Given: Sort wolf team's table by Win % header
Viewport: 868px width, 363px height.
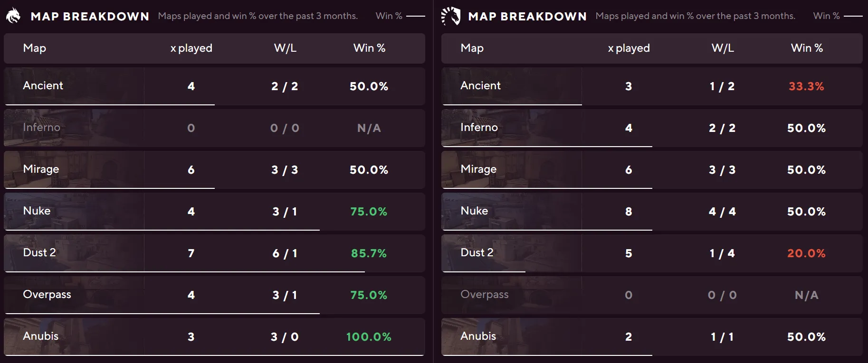Looking at the screenshot, I should tap(369, 48).
